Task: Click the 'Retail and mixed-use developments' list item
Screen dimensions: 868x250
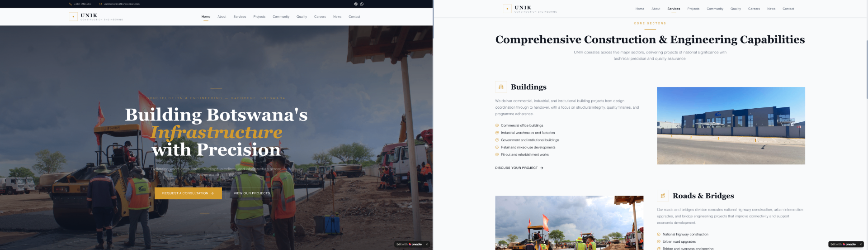Action: click(x=528, y=147)
